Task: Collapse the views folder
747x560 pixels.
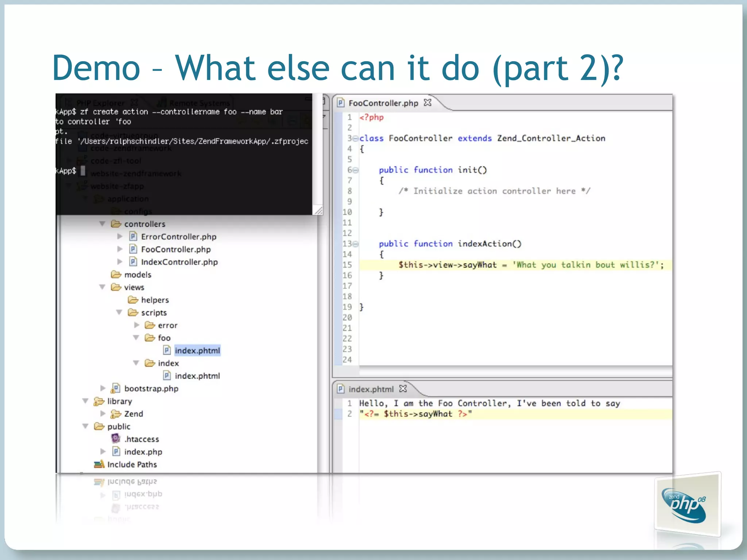Action: (102, 287)
